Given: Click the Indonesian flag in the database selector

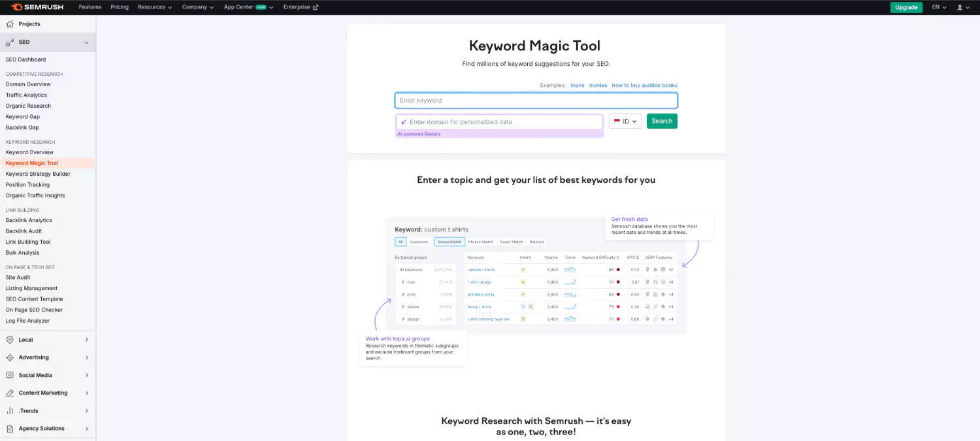Looking at the screenshot, I should (x=617, y=121).
